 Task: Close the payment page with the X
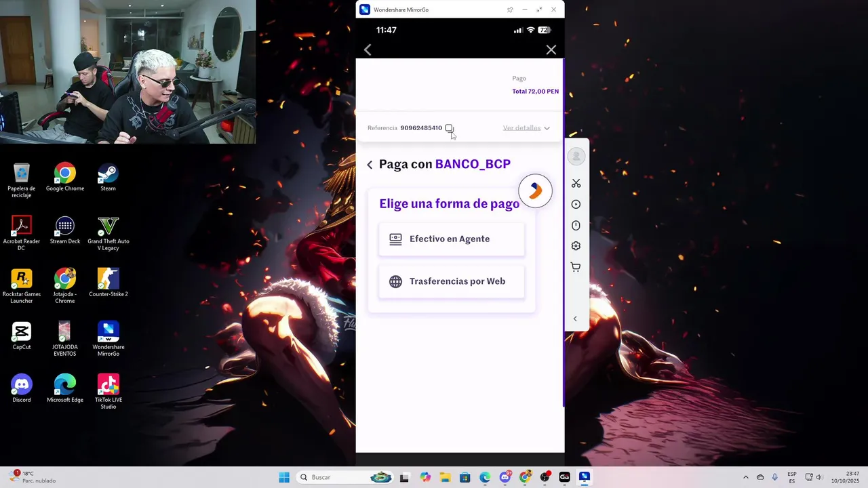click(551, 50)
